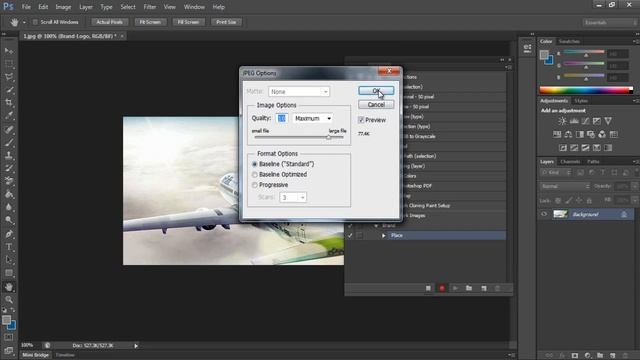Viewport: 640px width, 360px height.
Task: Click OK in JPEG Options dialog
Action: click(376, 91)
